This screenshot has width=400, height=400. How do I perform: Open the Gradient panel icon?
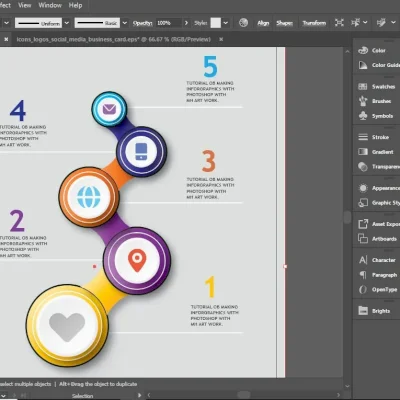pyautogui.click(x=363, y=152)
